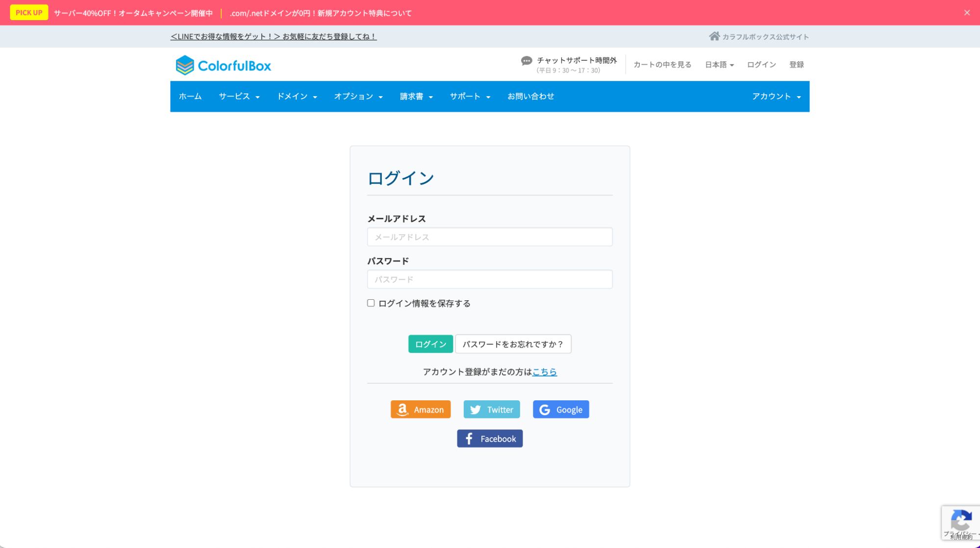Screen dimensions: 980x548
Task: Click パスワードをお忘れですか？ button
Action: [513, 344]
